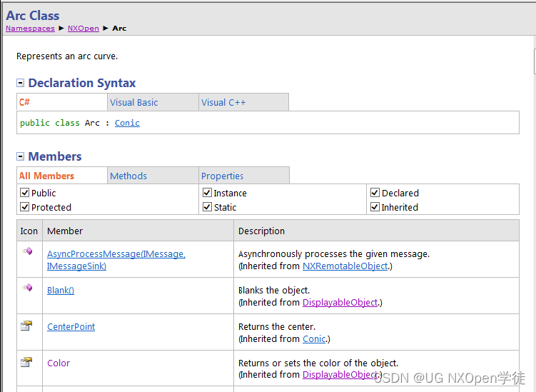Show the Properties members tab
Screen dimensions: 536x392
222,176
